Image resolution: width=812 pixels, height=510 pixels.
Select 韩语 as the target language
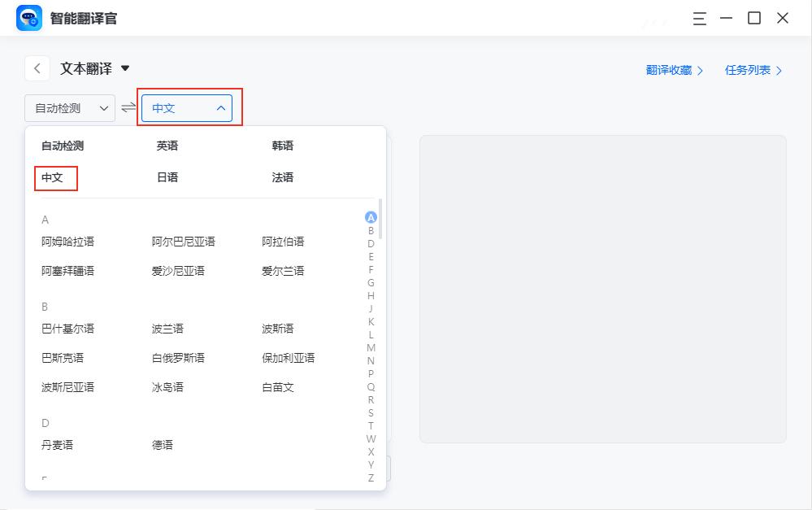tap(282, 145)
